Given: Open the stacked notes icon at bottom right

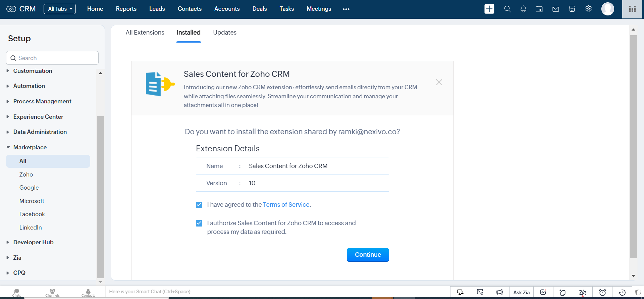Looking at the screenshot, I should point(638,292).
